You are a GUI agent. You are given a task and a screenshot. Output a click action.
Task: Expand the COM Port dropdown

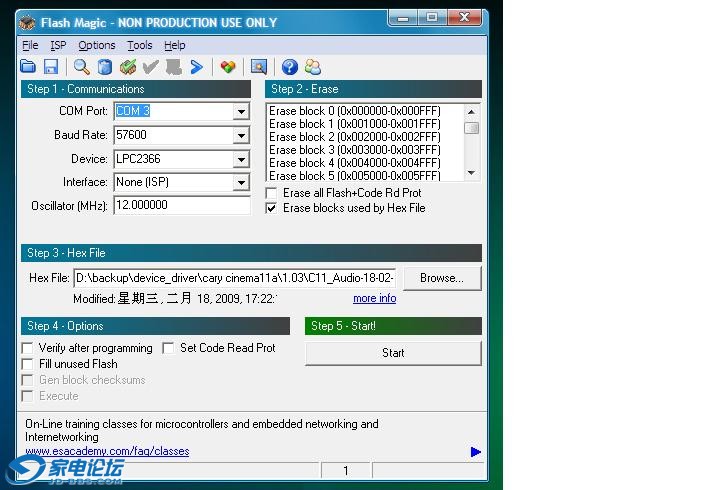coord(241,111)
